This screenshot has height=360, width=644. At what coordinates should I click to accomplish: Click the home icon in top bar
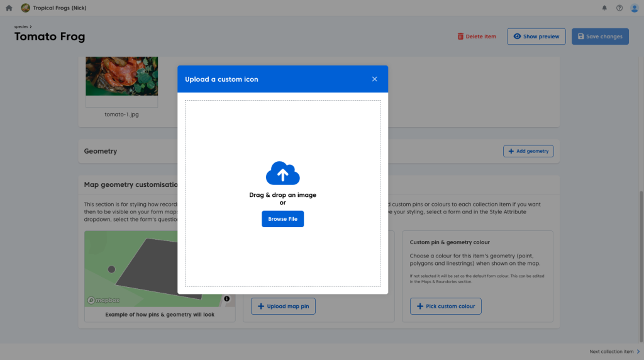point(9,8)
